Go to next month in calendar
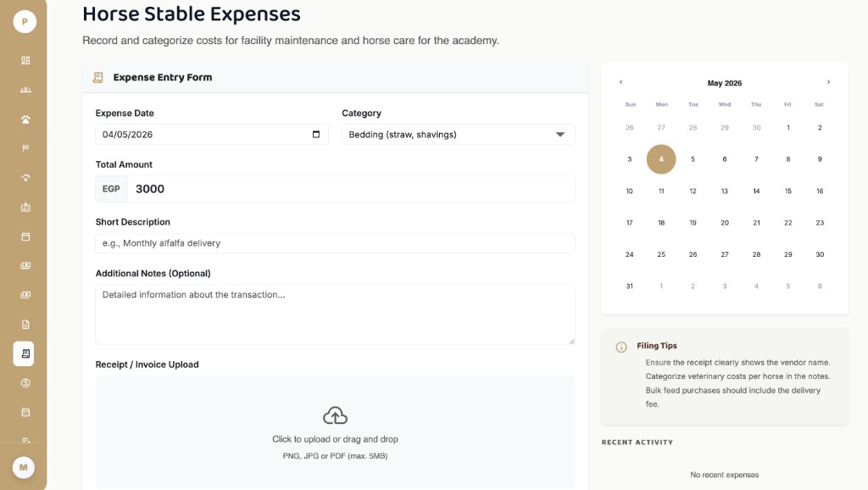This screenshot has width=868, height=490. (x=828, y=82)
